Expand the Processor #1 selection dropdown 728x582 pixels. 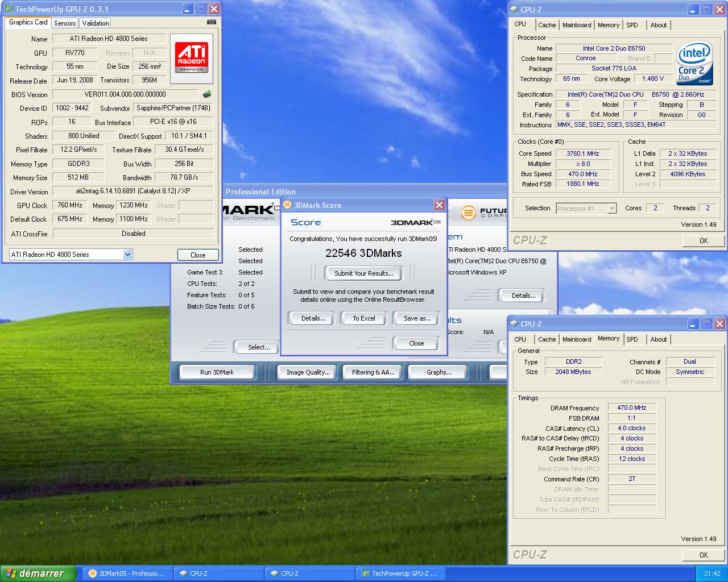(612, 209)
